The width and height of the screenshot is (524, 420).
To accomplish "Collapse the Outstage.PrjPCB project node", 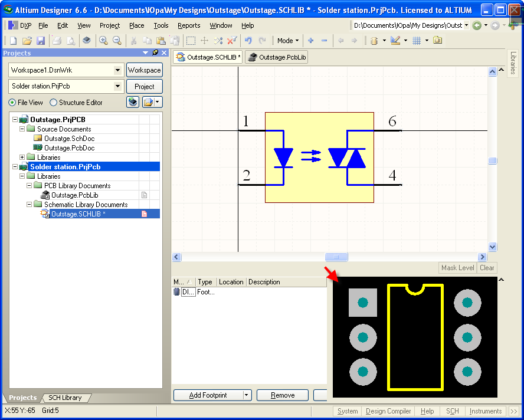I will (x=15, y=120).
